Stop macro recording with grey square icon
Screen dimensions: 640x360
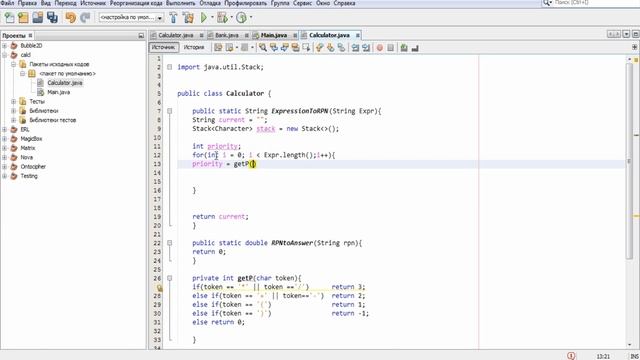click(391, 48)
